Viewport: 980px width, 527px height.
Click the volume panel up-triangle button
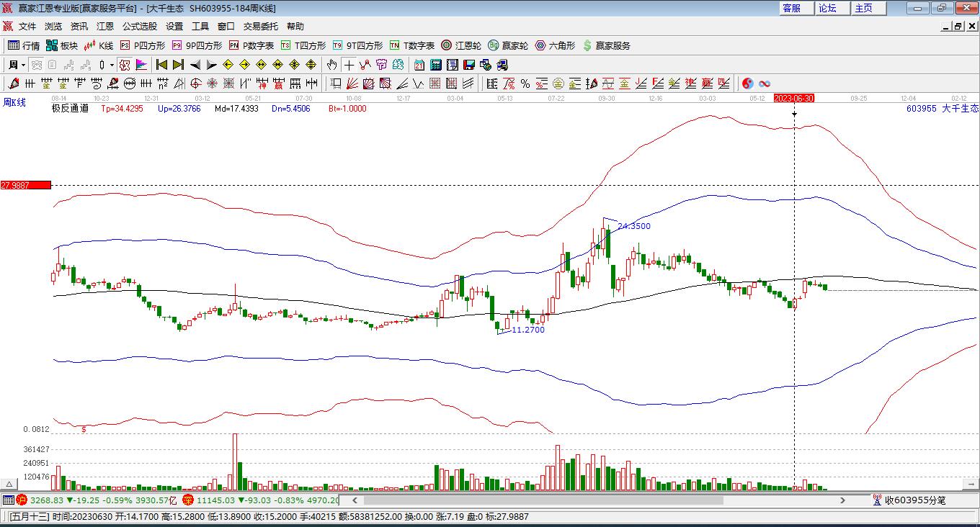(x=9, y=485)
